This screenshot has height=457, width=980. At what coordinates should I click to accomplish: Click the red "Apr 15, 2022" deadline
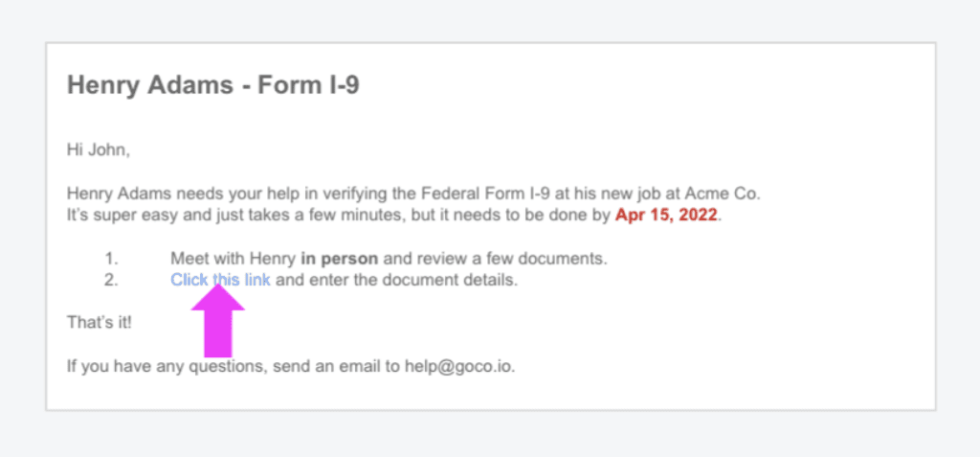(x=666, y=215)
